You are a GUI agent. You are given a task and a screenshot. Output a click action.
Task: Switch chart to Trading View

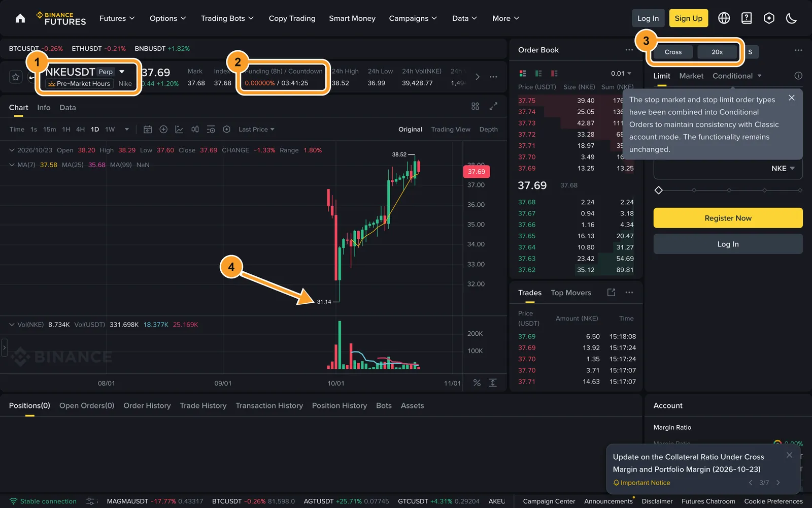451,130
